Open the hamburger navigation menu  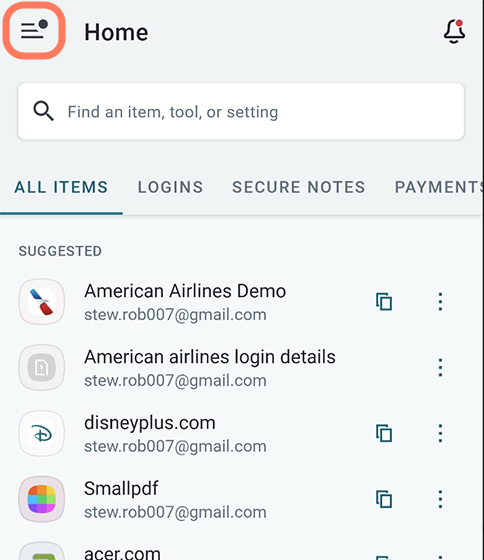[34, 31]
